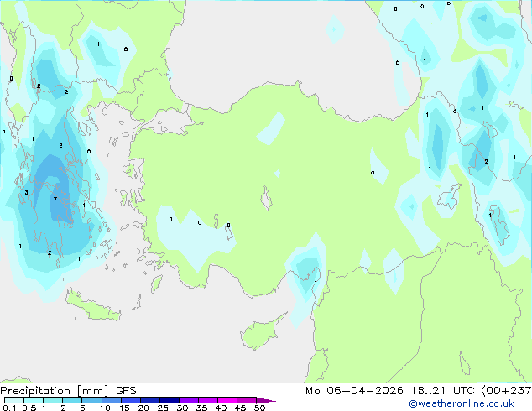Select the 45–50 mm legend swatch
The image size is (532, 411).
pos(247,400)
